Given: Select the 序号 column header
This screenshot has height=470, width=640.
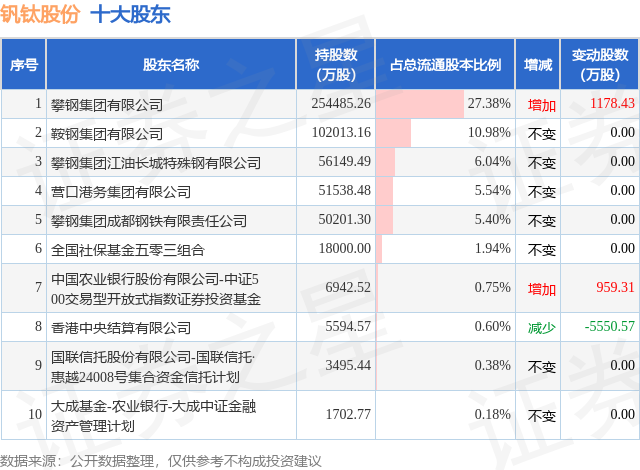Looking at the screenshot, I should coord(24,64).
